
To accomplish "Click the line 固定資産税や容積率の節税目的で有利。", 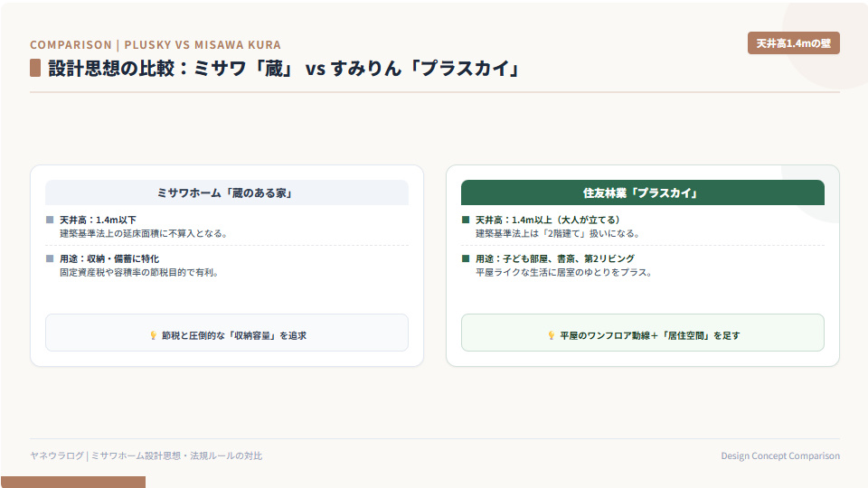I will [x=139, y=272].
